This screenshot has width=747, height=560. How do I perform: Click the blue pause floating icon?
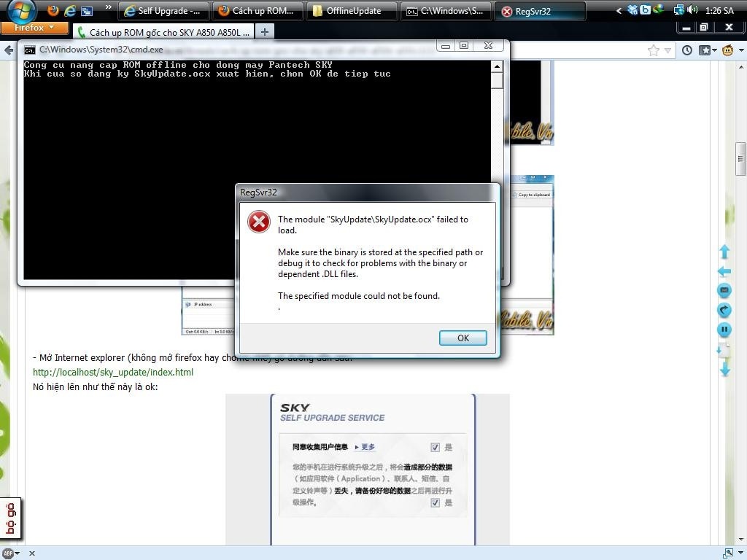(724, 330)
